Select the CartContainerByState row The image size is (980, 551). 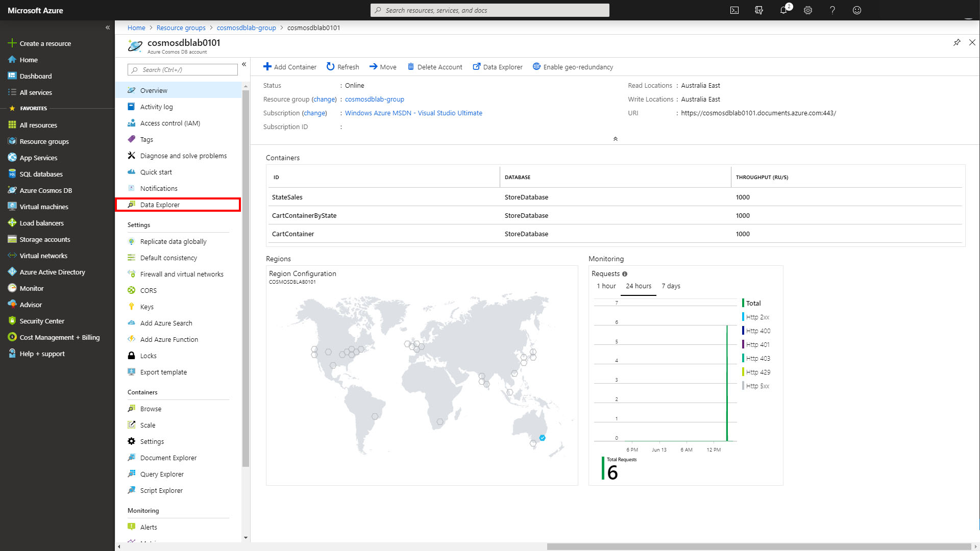[616, 215]
